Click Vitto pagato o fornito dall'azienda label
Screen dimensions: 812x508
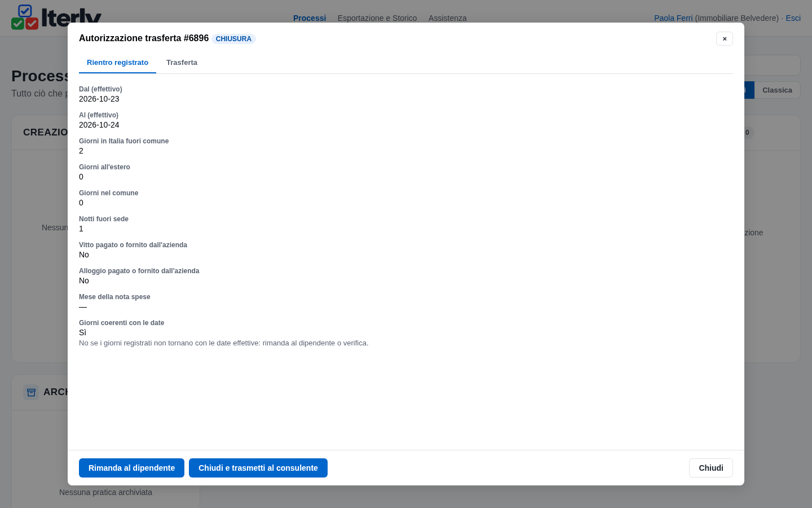(x=133, y=245)
